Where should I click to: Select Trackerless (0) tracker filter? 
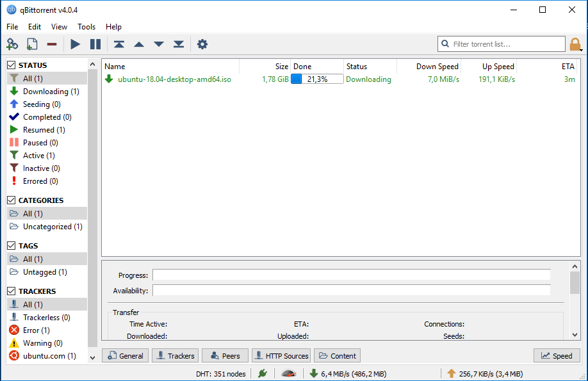pyautogui.click(x=47, y=317)
